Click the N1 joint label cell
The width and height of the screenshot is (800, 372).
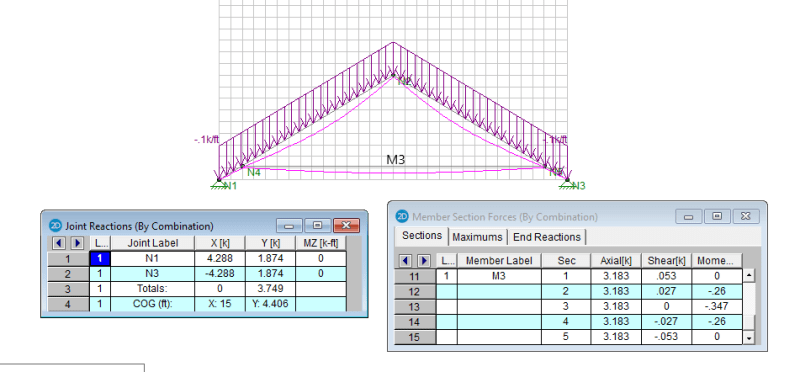point(153,259)
